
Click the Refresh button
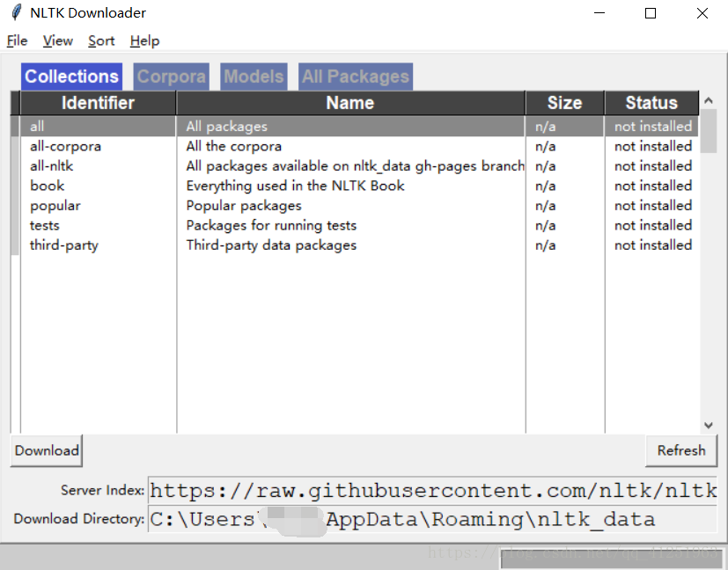click(x=681, y=450)
